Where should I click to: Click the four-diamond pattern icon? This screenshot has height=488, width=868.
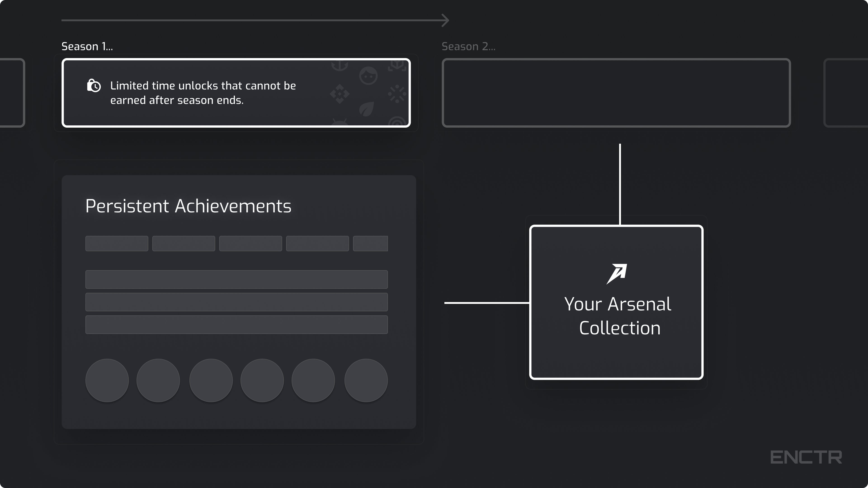pos(339,94)
